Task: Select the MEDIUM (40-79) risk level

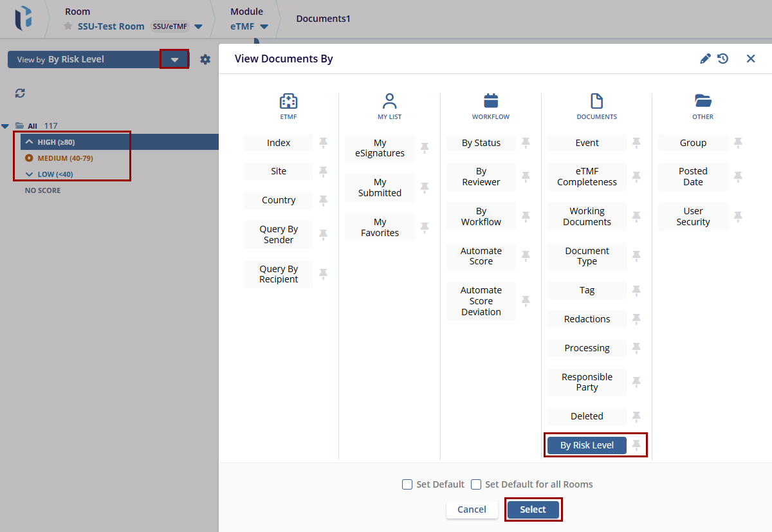Action: click(65, 158)
